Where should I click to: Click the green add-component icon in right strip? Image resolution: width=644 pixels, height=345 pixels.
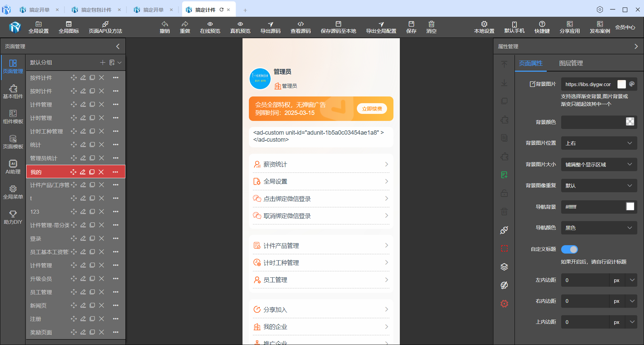pos(504,175)
